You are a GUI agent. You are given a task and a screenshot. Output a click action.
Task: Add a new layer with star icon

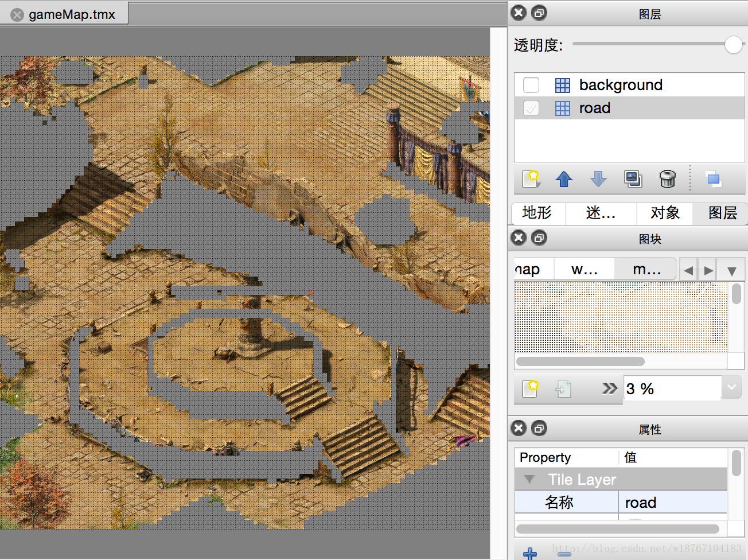531,179
